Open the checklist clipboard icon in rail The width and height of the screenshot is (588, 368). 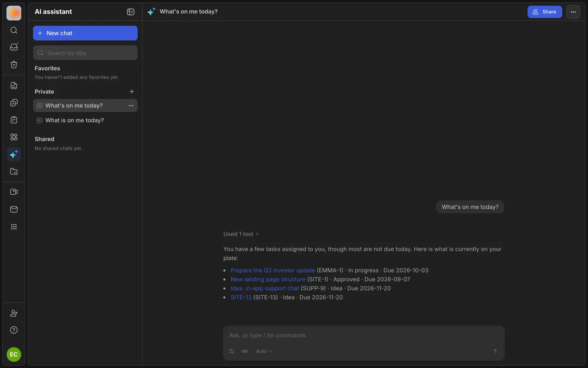(x=14, y=120)
